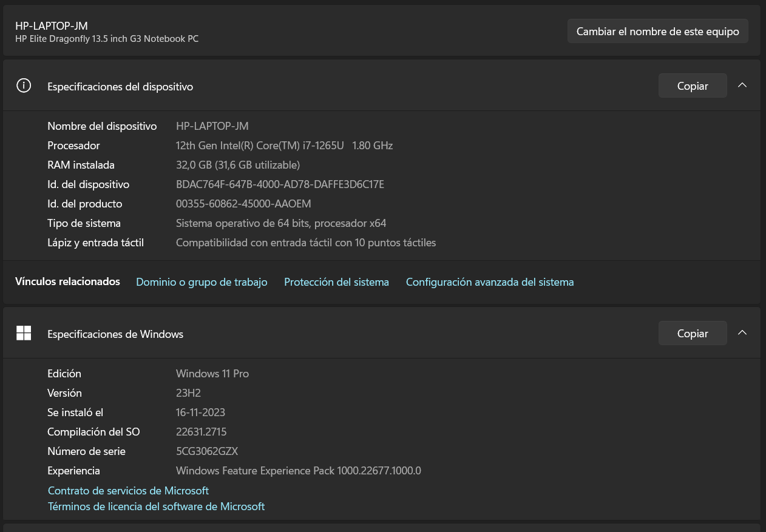Screen dimensions: 766x532
Task: Click the RAM instalada label
Action: (81, 165)
